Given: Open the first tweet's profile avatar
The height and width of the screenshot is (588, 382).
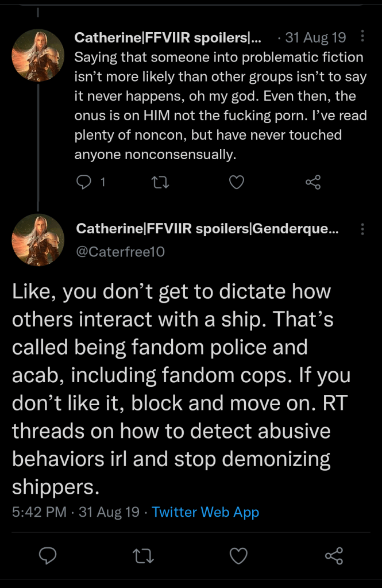Looking at the screenshot, I should (38, 55).
